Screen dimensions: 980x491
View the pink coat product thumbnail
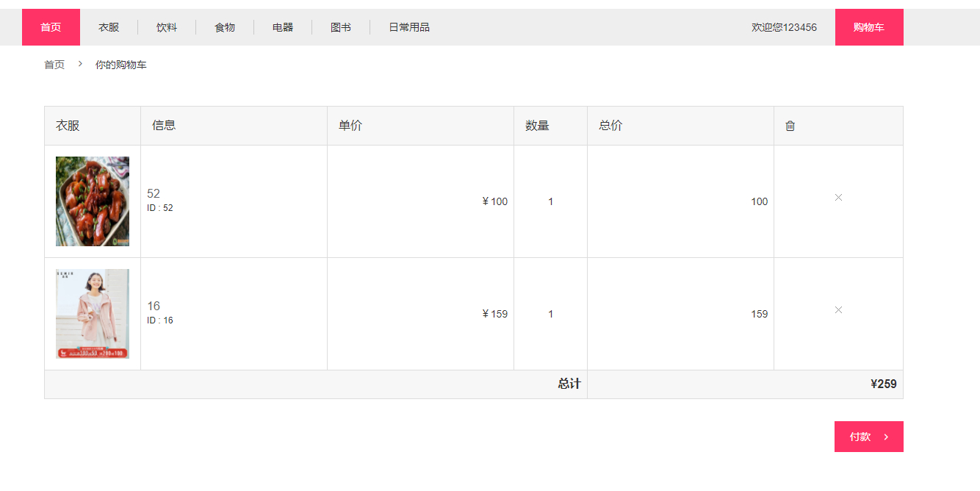(x=92, y=313)
